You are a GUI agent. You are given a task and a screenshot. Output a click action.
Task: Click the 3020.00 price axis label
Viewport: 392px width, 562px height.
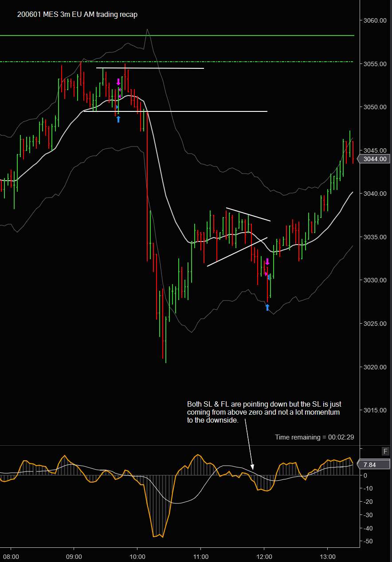point(375,367)
